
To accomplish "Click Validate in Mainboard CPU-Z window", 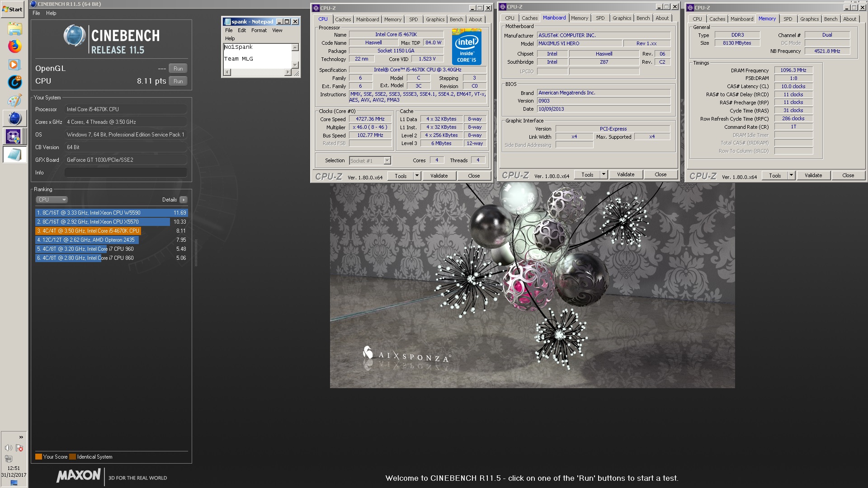I will (x=626, y=174).
